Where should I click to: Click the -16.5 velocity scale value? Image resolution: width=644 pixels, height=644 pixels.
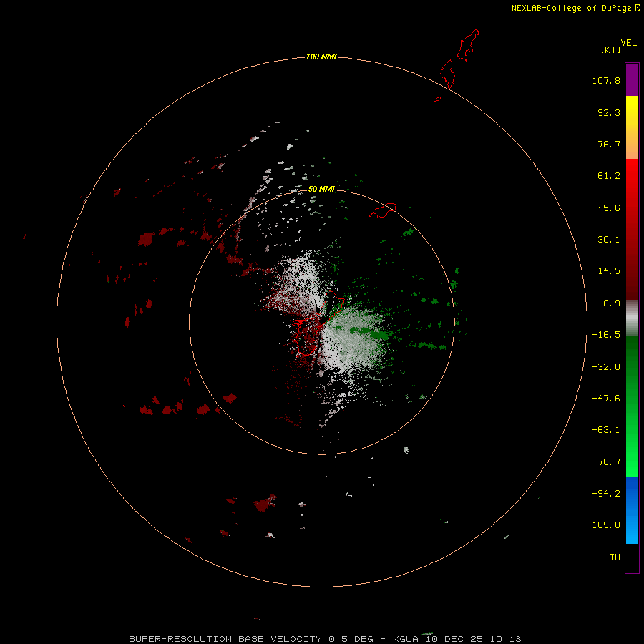[606, 335]
